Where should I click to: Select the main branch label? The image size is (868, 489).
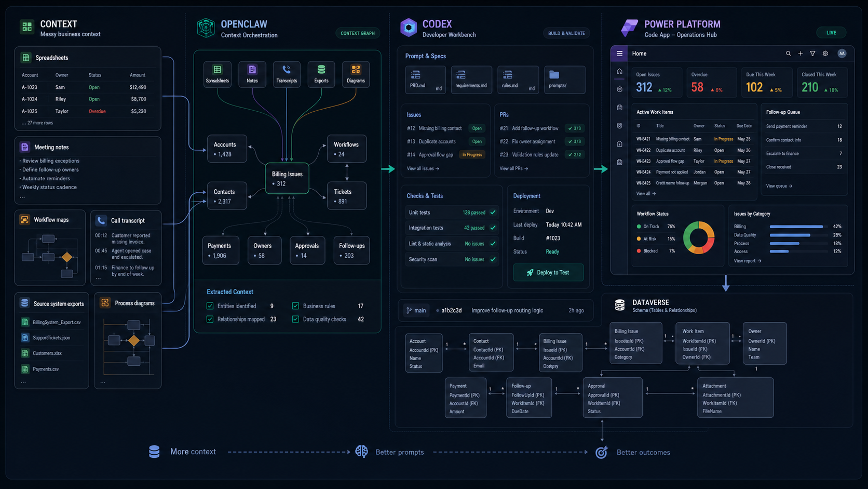coord(420,310)
